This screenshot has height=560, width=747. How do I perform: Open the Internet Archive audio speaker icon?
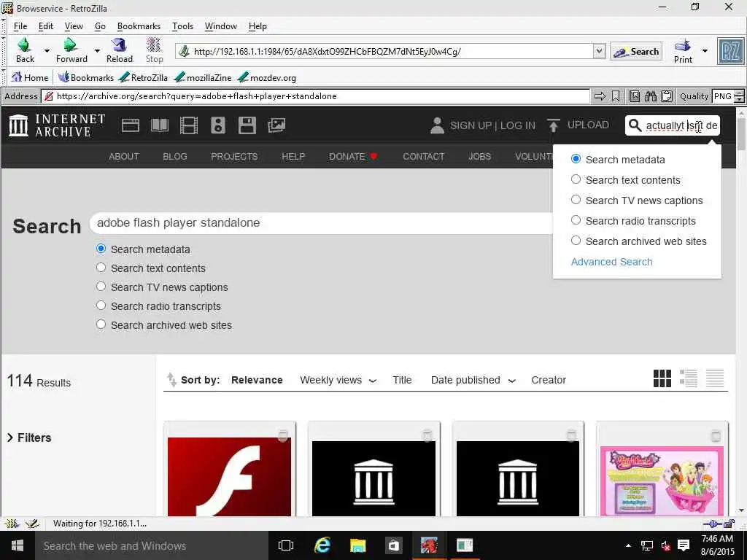[x=217, y=125]
